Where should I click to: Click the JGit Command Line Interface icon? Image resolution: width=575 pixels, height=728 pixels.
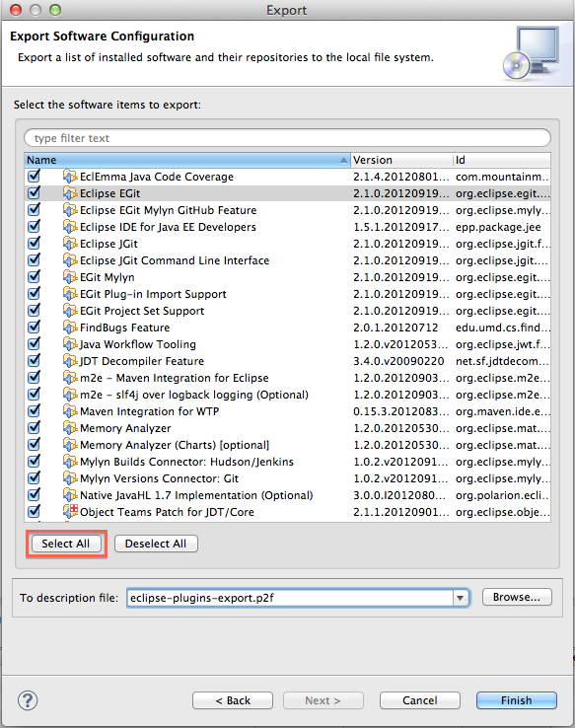click(x=70, y=260)
